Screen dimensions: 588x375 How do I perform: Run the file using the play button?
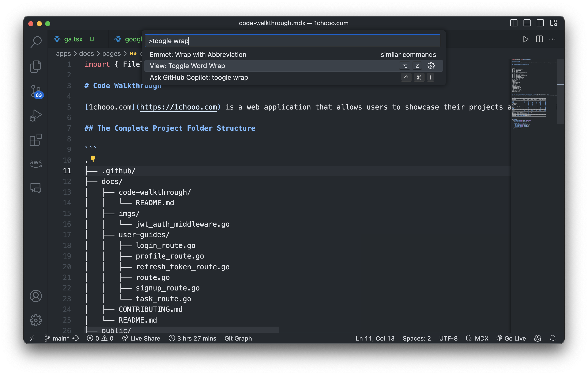(525, 39)
